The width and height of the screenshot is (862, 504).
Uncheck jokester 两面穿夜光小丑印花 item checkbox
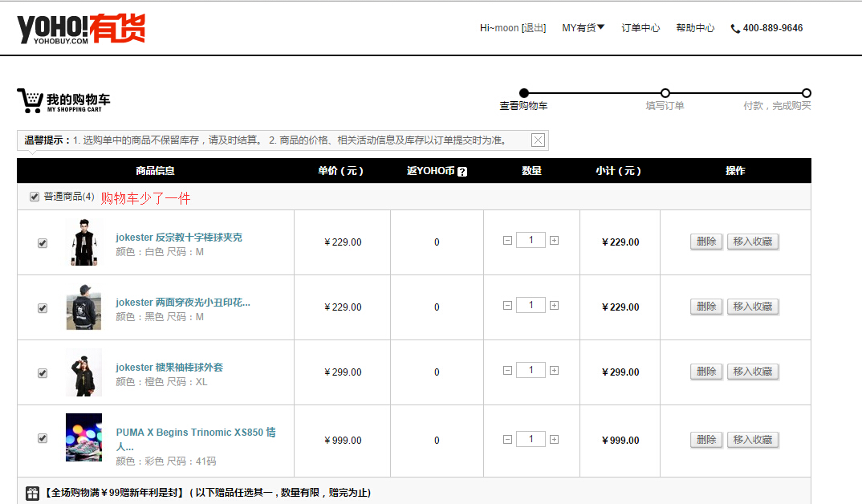click(43, 308)
